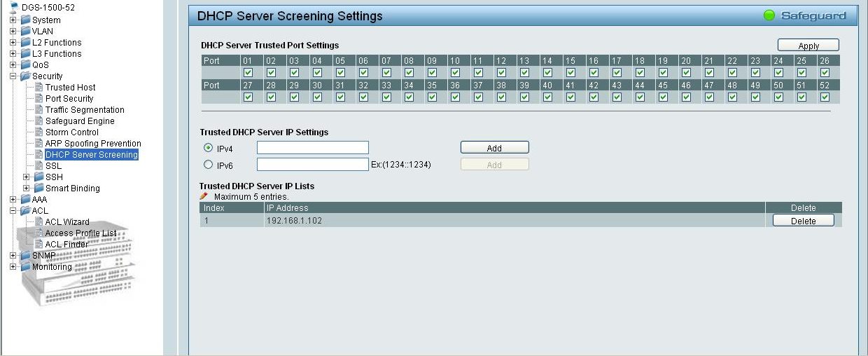Click the AAA folder icon
Image resolution: width=868 pixels, height=356 pixels.
(25, 199)
